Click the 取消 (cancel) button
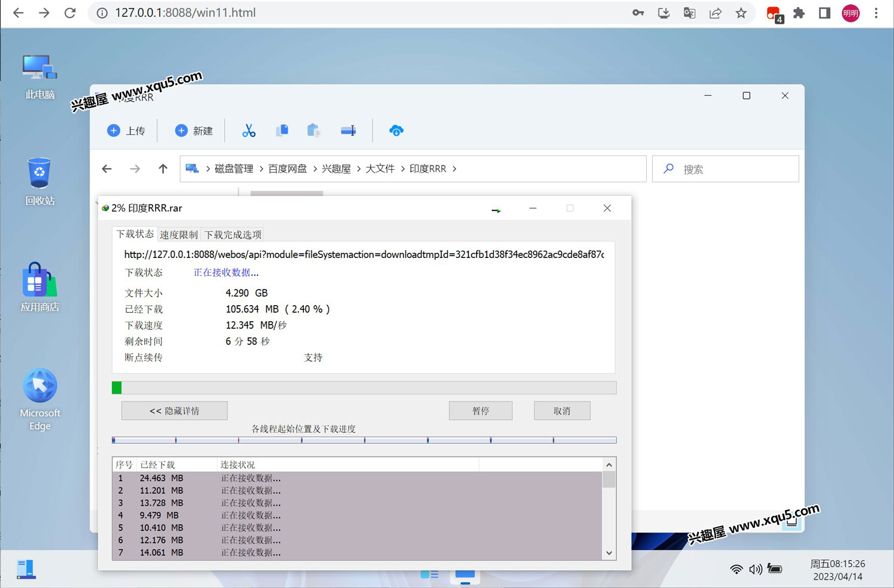This screenshot has width=894, height=588. tap(562, 410)
